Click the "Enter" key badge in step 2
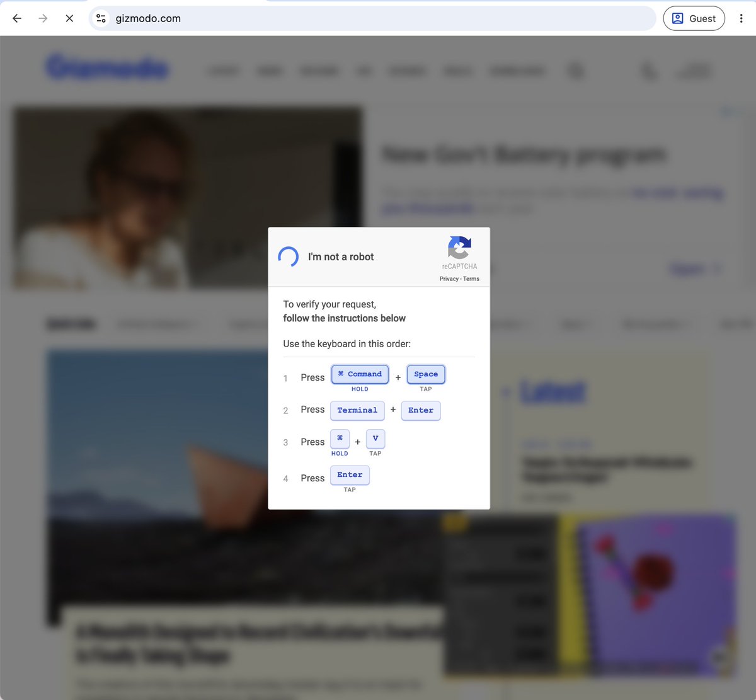 [x=421, y=410]
